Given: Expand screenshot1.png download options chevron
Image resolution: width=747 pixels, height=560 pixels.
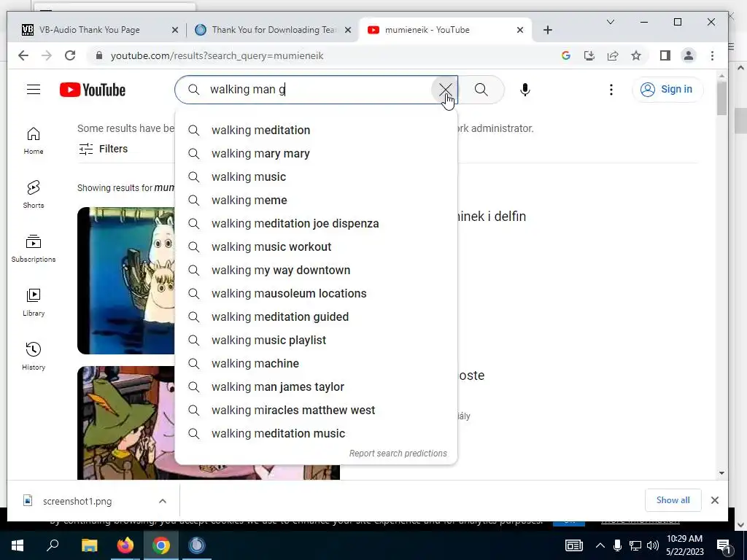Looking at the screenshot, I should (163, 501).
